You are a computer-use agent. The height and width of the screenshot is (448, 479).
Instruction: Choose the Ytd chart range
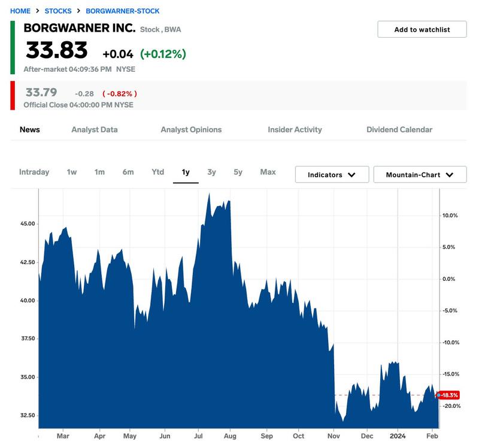pyautogui.click(x=158, y=172)
